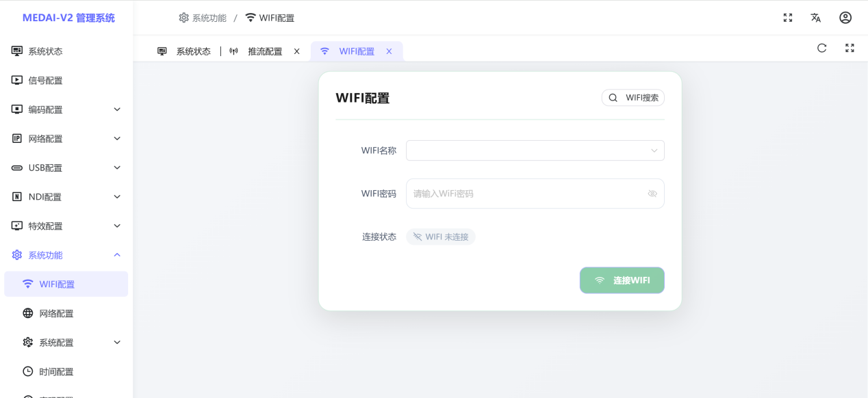Viewport: 868px width, 398px height.
Task: Click the WIFI配置 breadcrumb text
Action: (277, 18)
